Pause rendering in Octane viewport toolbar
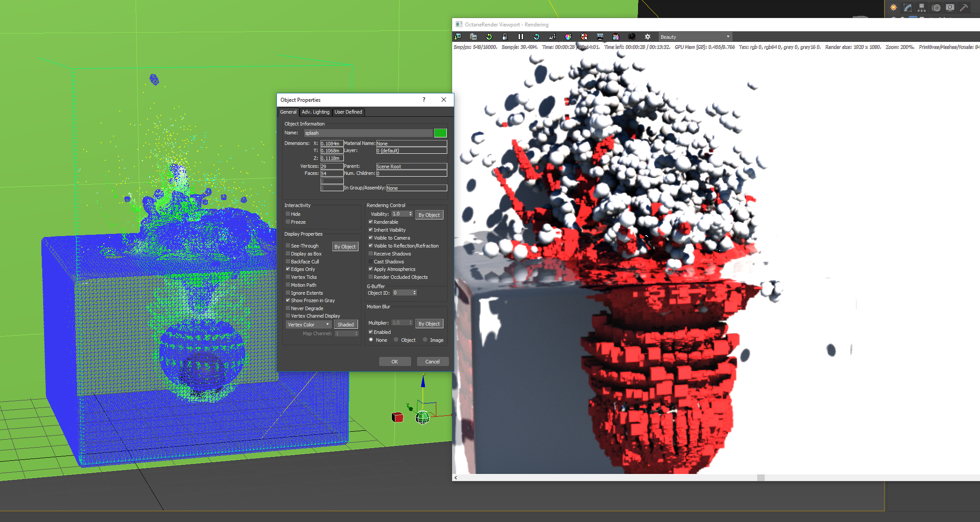The height and width of the screenshot is (522, 980). pyautogui.click(x=520, y=37)
